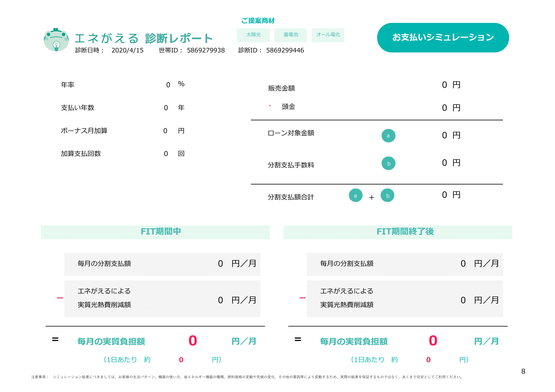This screenshot has height=392, width=555.
Task: Click the equals sign in FIT期間中 section
Action: click(55, 339)
